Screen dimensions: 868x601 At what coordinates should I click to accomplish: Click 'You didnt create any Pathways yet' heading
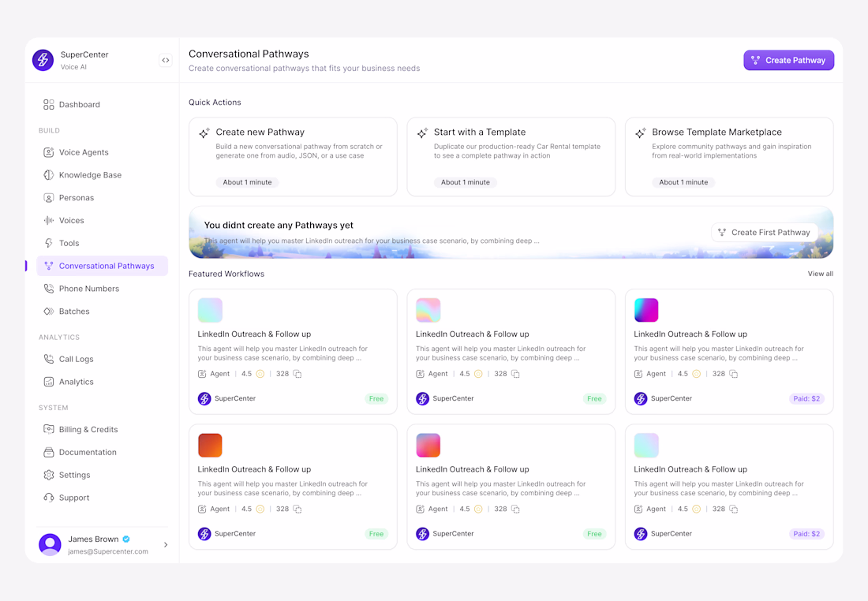279,226
